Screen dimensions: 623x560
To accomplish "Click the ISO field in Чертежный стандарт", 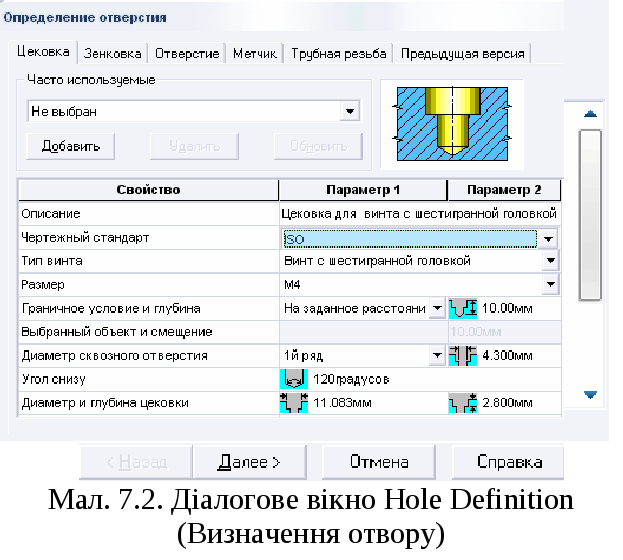I will point(410,239).
